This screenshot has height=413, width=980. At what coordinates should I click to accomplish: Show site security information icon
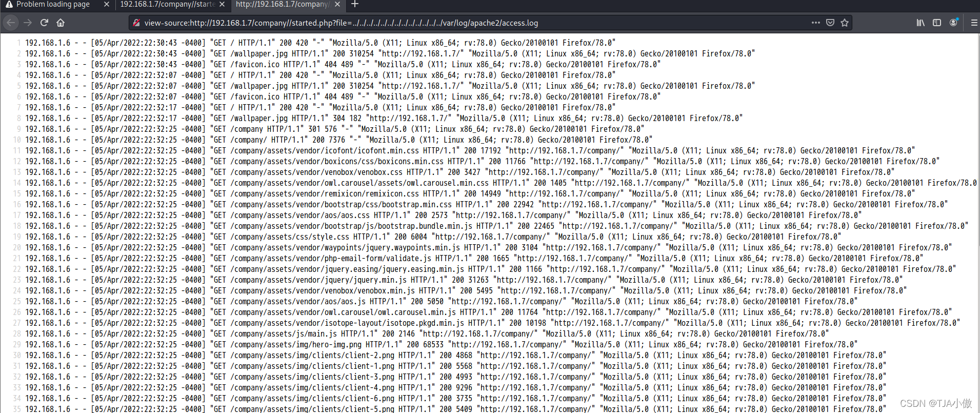(x=136, y=23)
